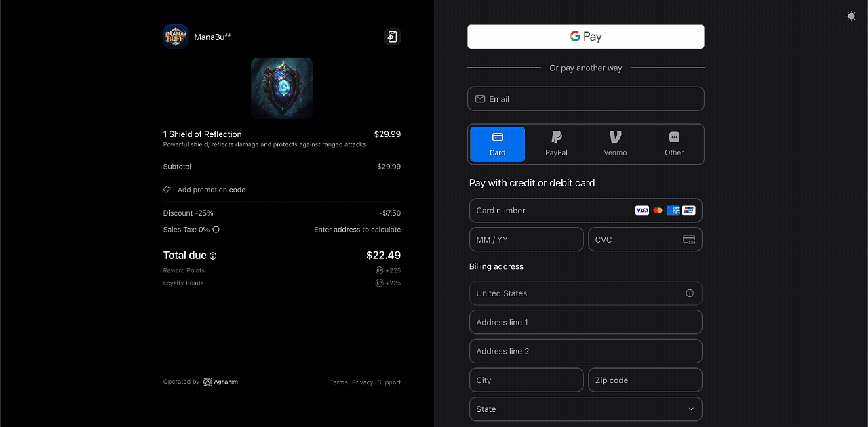The height and width of the screenshot is (427, 868).
Task: Choose Venmo as payment method
Action: (x=615, y=144)
